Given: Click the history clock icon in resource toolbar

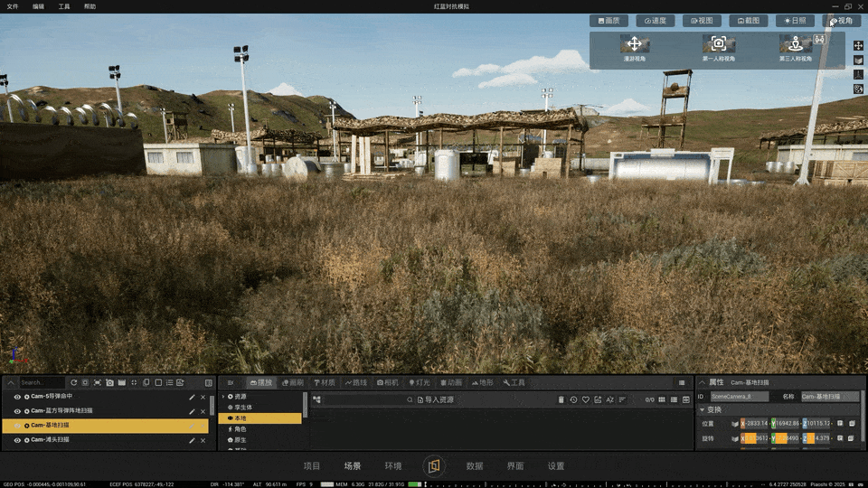Looking at the screenshot, I should tap(573, 399).
